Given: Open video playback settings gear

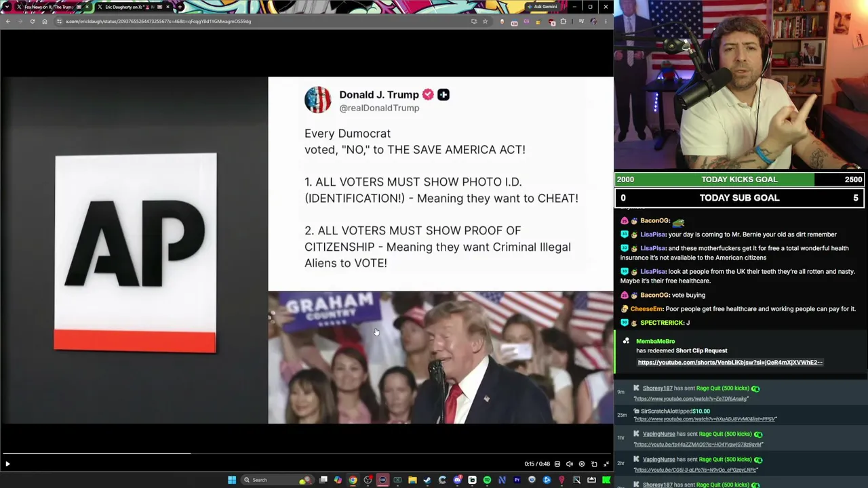Looking at the screenshot, I should click(582, 464).
